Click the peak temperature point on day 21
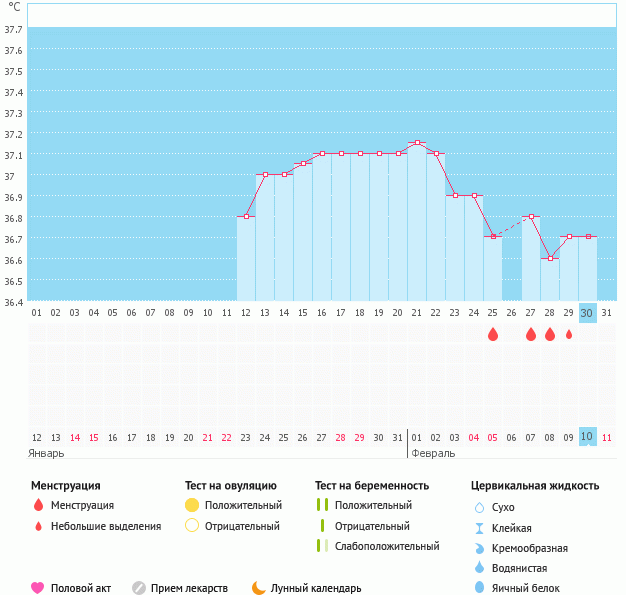Viewport: 626px width, 595px height. pos(417,143)
